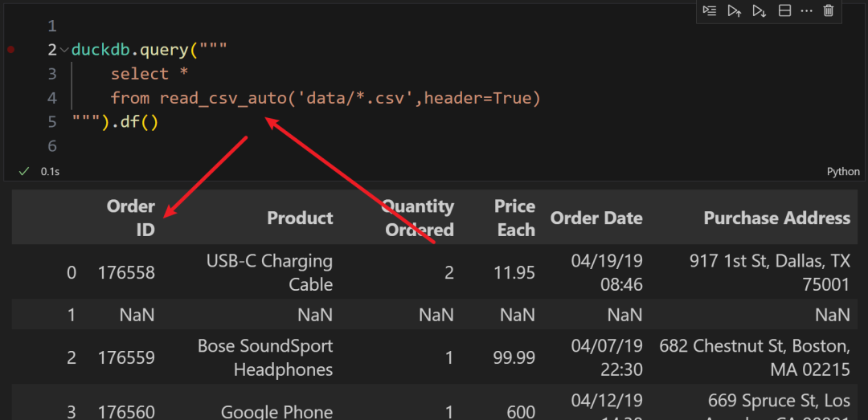Click the Product column header

(300, 218)
